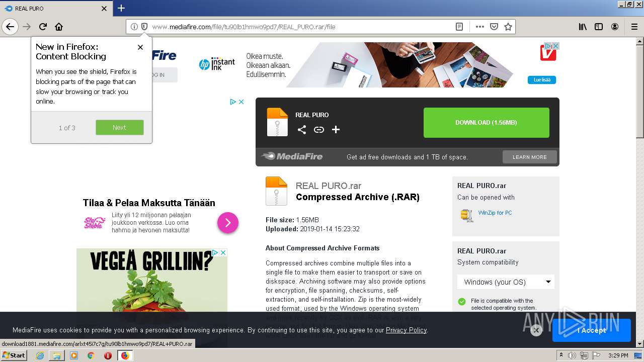Toggle reader view icon in address bar

coord(459,27)
